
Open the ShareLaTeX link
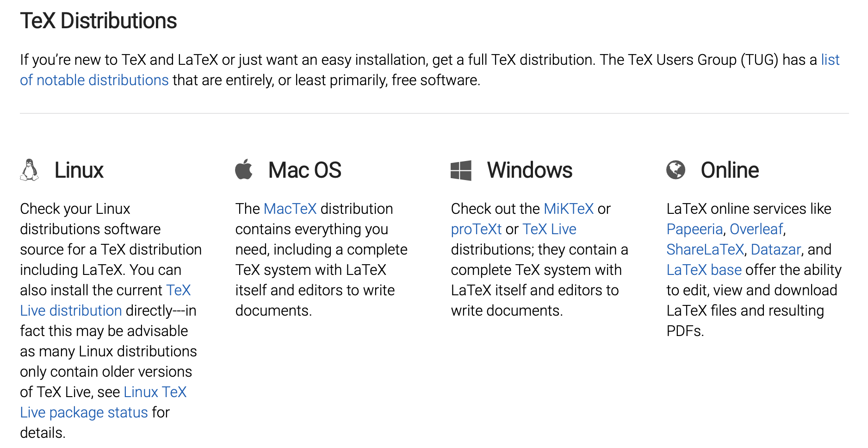(x=705, y=249)
